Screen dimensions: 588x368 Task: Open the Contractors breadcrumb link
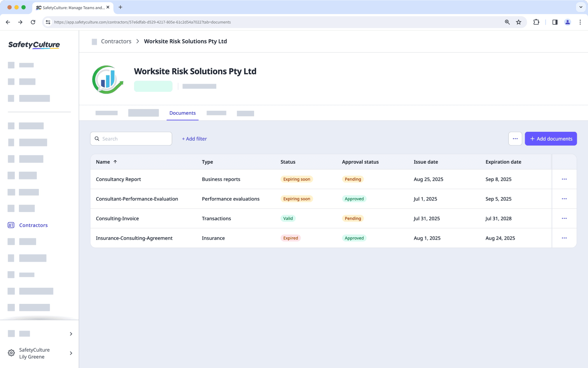[116, 41]
